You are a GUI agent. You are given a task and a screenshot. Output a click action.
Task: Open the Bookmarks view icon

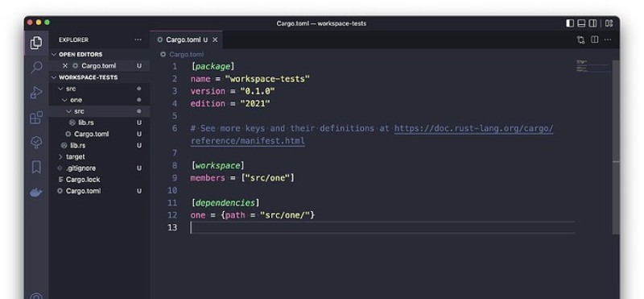pos(36,168)
